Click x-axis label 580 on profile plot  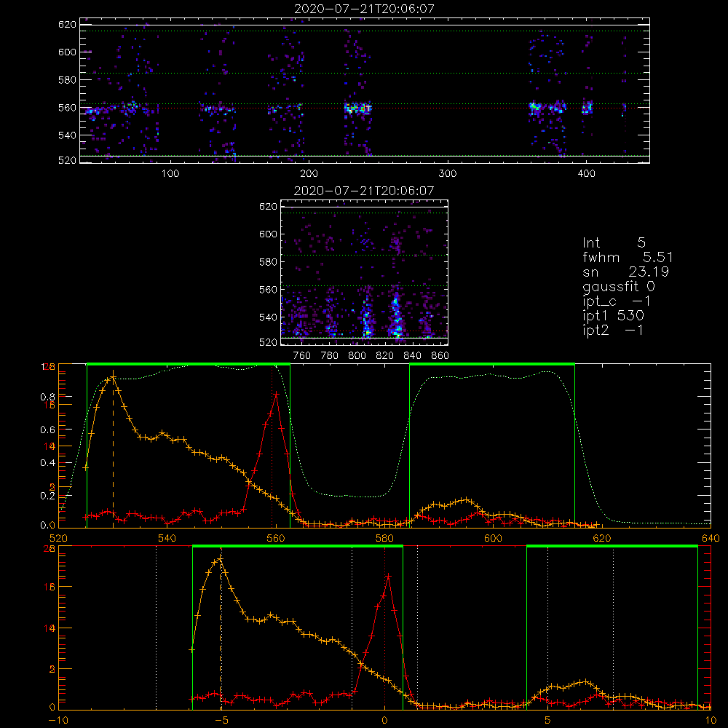pos(384,539)
